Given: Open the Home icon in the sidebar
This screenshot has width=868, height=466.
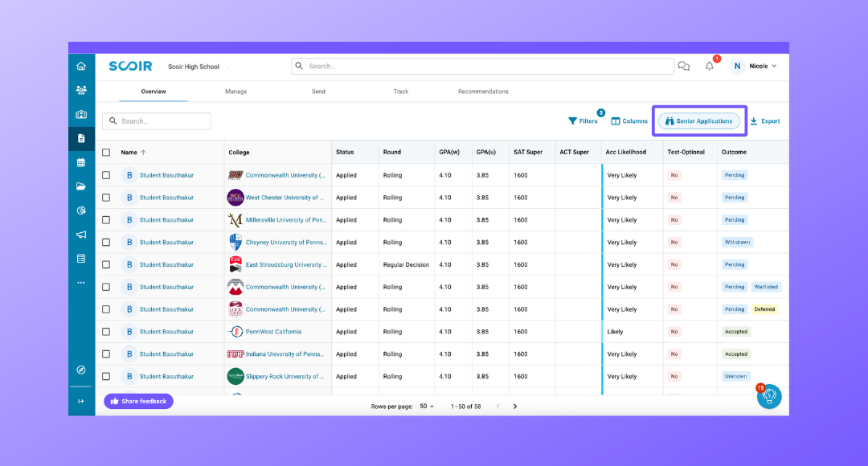Looking at the screenshot, I should click(x=81, y=67).
